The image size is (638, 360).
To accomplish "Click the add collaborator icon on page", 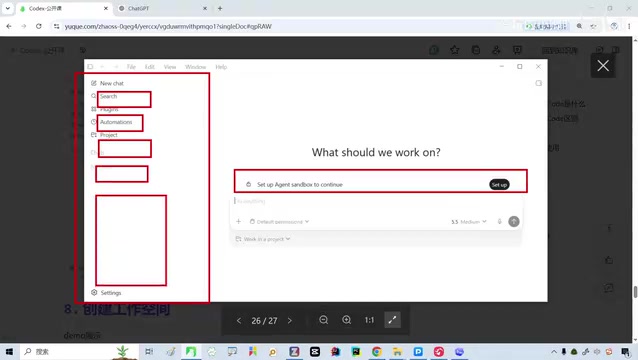I will pyautogui.click(x=496, y=50).
